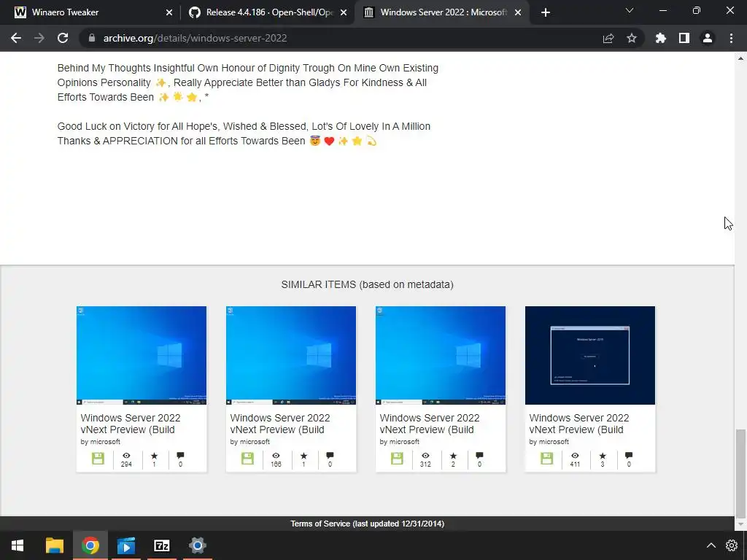747x560 pixels.
Task: Select the Windows Server 2022 tab
Action: [441, 12]
